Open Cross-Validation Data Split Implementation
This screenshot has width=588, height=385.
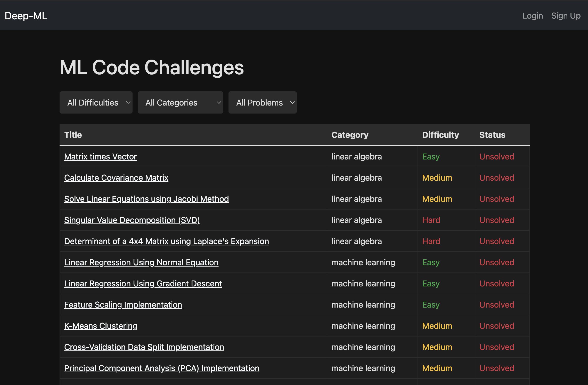[x=144, y=347]
